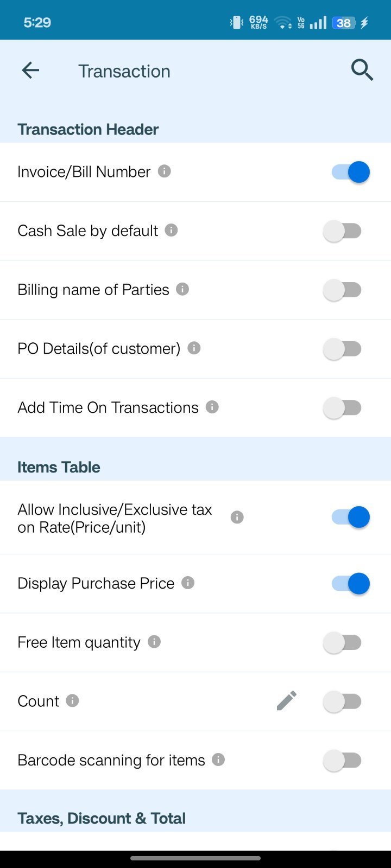
Task: Turn on Billing name of Parties
Action: 342,290
